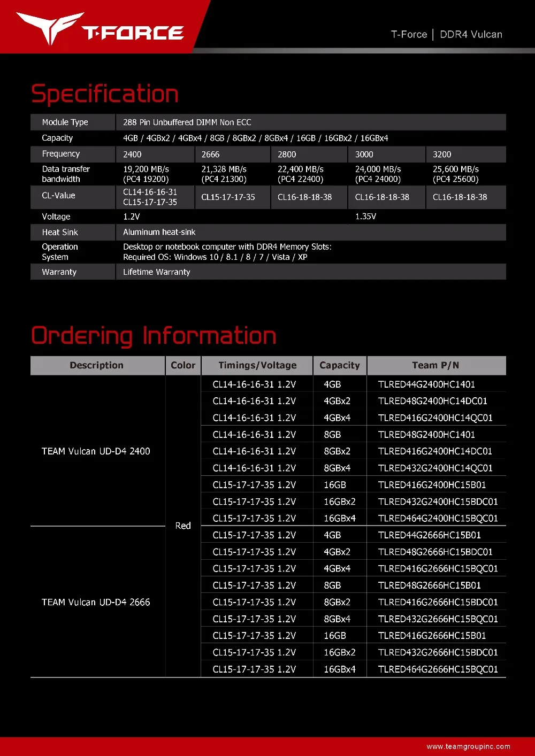This screenshot has width=535, height=756.
Task: Select part number TLRED432G2666HC15BQC01
Action: coord(438,619)
